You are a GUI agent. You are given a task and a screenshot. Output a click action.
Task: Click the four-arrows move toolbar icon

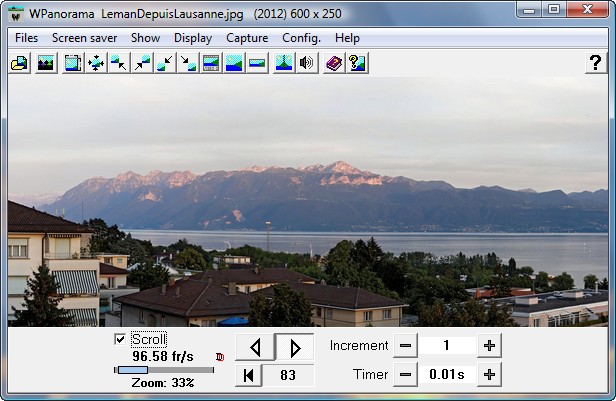pos(96,63)
